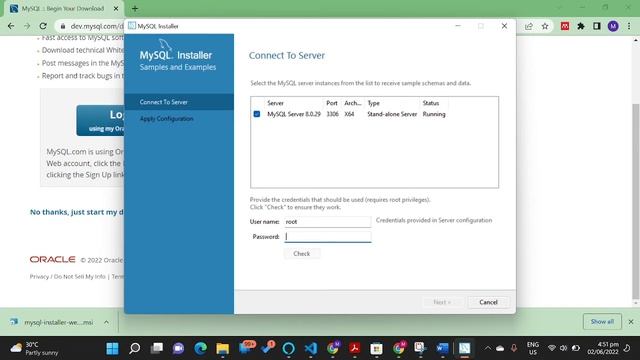
Task: Open the Windows Start menu
Action: coord(112,348)
